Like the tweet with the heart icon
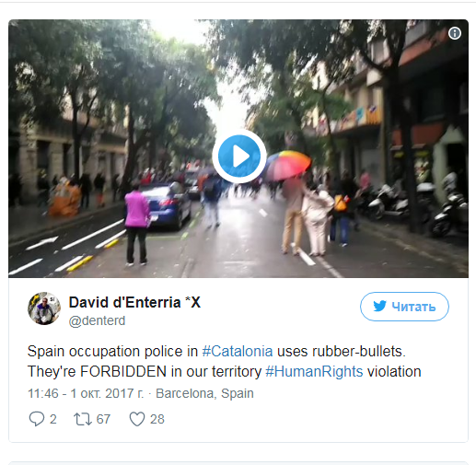 [137, 419]
